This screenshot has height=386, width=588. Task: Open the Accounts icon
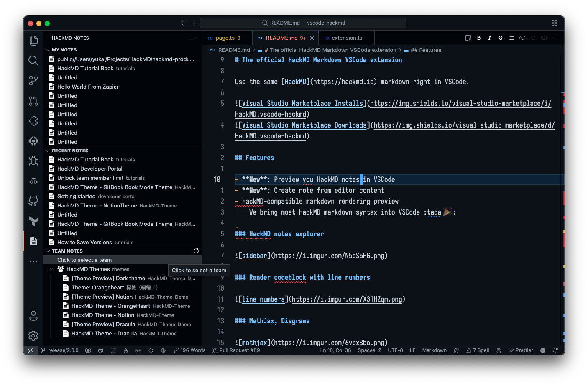pos(33,316)
